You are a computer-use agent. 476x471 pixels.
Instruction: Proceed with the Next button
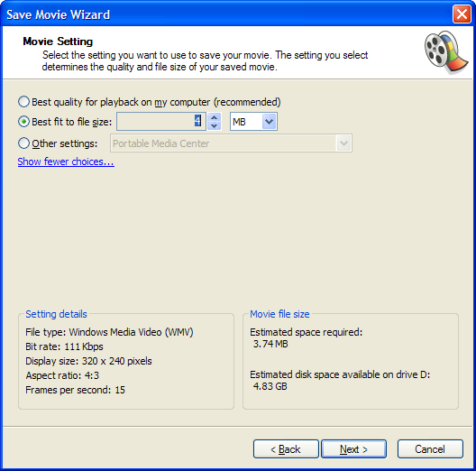tap(353, 448)
